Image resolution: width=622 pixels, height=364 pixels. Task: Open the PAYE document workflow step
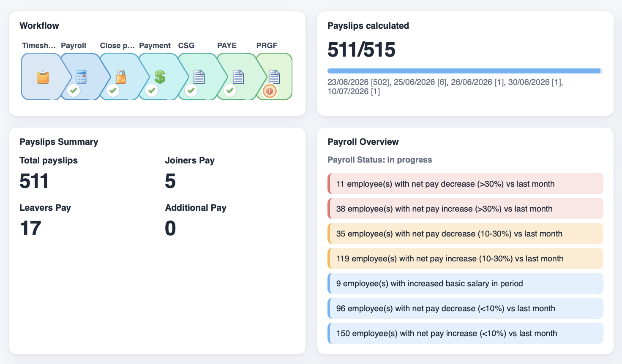pos(238,77)
